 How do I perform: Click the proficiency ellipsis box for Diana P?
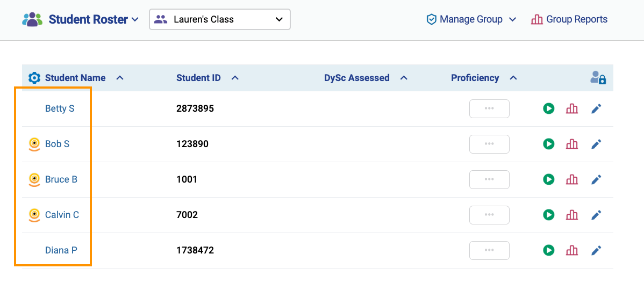click(x=489, y=250)
